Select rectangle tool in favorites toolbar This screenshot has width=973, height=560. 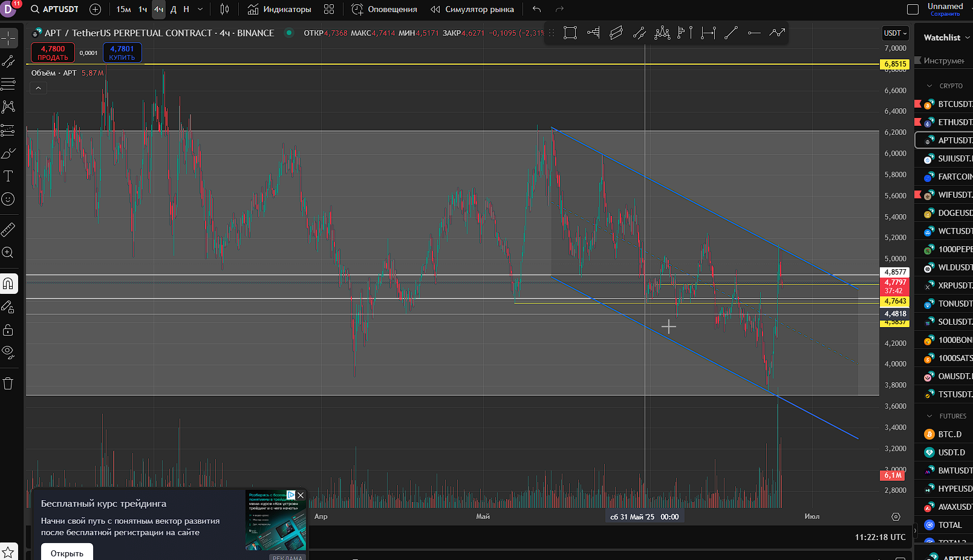click(x=570, y=33)
